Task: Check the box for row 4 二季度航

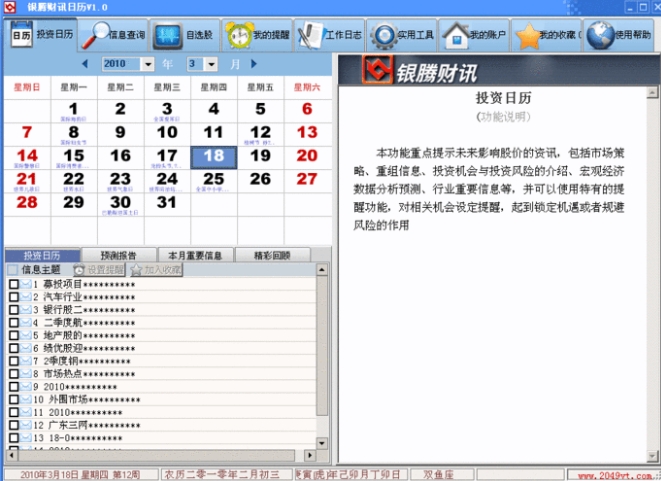Action: click(13, 322)
